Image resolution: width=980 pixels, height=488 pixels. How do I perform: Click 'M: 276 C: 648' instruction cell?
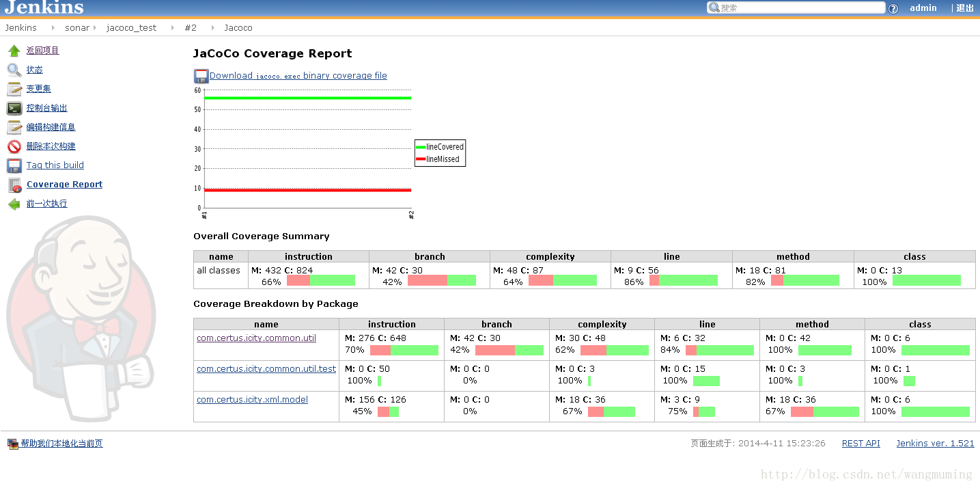(376, 338)
